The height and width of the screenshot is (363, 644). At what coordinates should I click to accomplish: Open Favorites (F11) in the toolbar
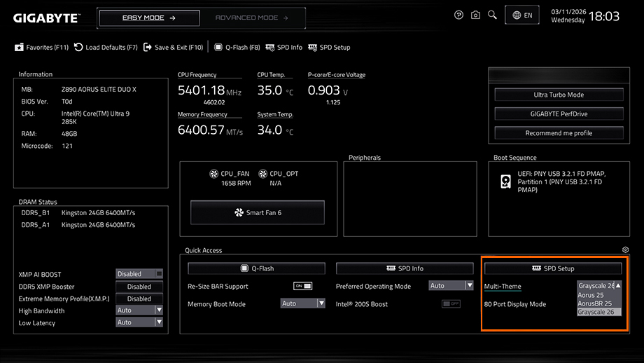42,47
